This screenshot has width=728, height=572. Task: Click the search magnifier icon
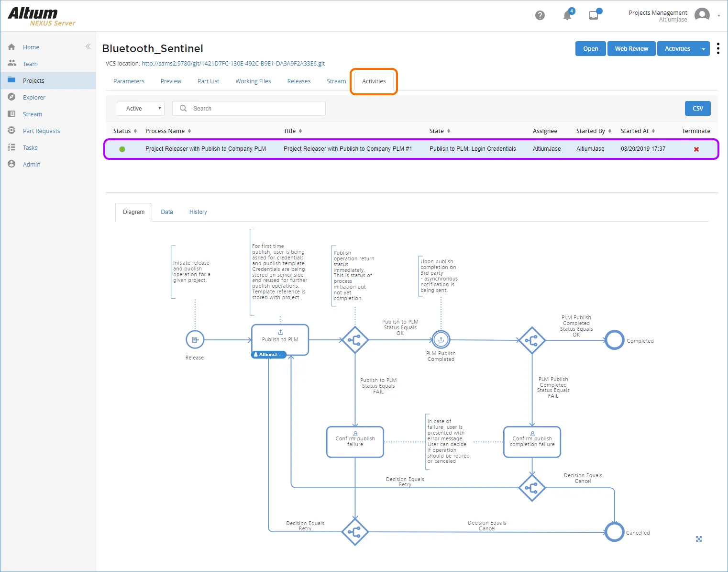tap(183, 109)
